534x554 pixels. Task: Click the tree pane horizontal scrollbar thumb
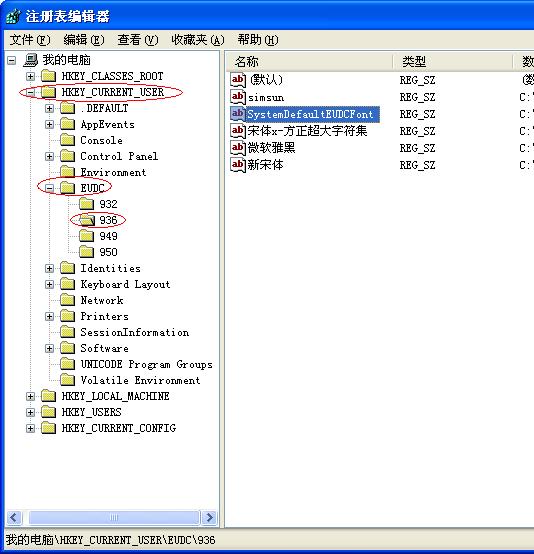point(114,518)
